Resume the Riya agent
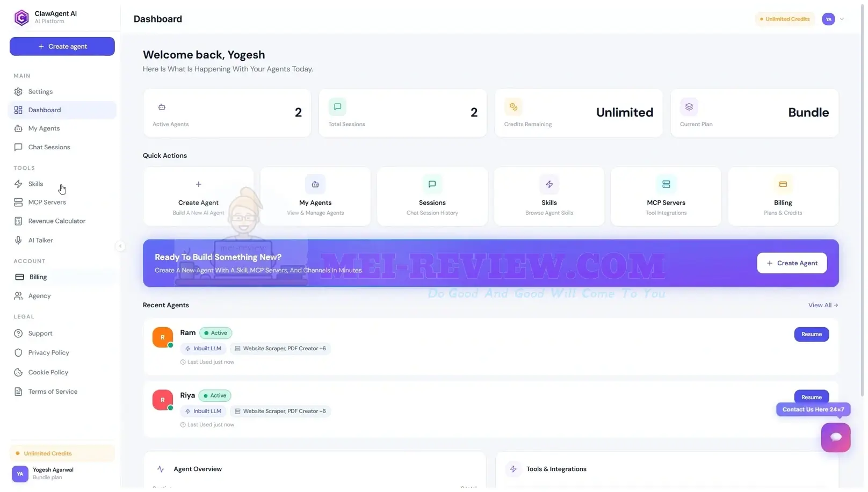Screen dimensions: 868x492 point(811,397)
